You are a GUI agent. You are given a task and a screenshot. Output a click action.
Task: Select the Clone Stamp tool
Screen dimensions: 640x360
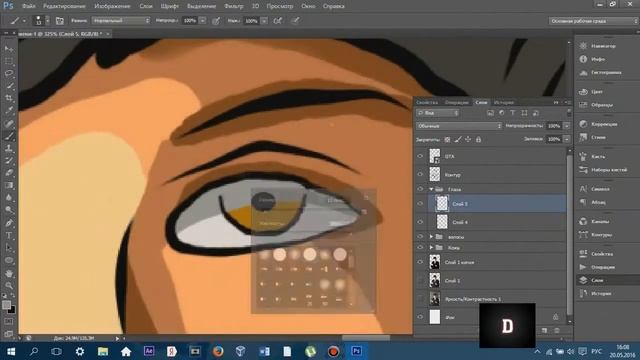tap(9, 148)
